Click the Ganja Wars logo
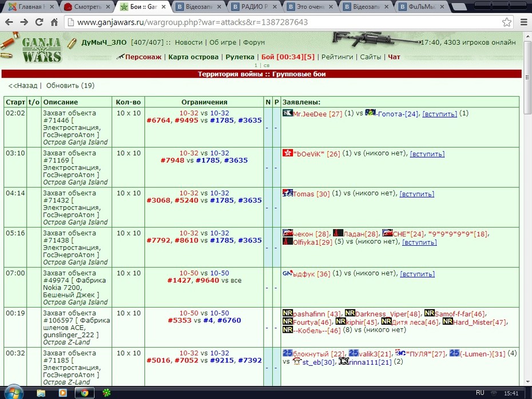The image size is (532, 399). coord(41,50)
